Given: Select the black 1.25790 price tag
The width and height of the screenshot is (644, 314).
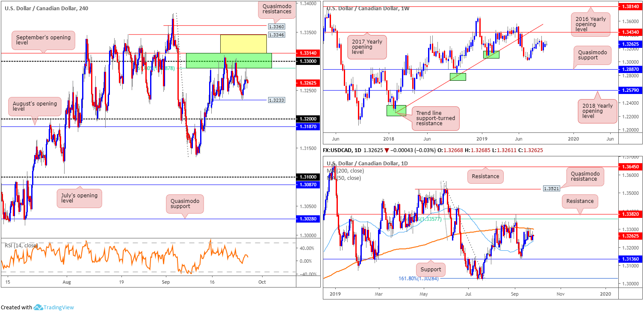Looking at the screenshot, I should 630,90.
